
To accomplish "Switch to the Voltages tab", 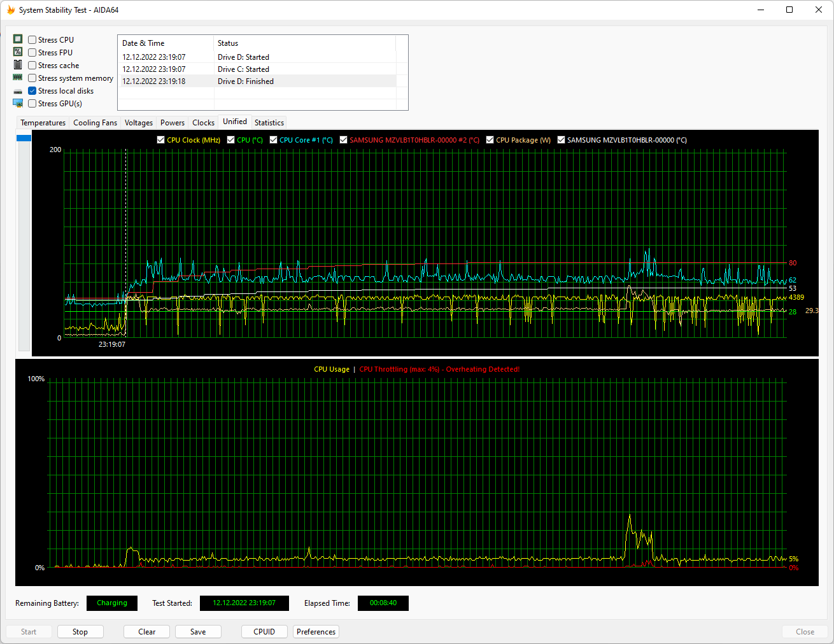I will click(x=139, y=123).
